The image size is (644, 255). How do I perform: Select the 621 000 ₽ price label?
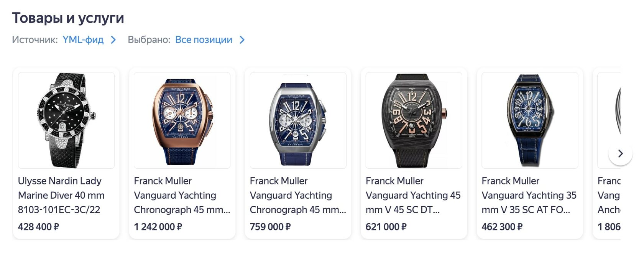click(386, 227)
